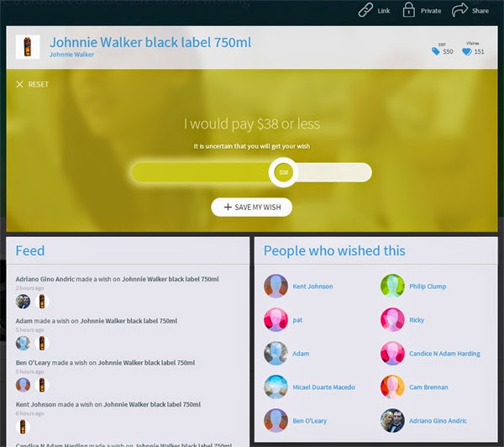Open Philip Clump profile link
This screenshot has height=447, width=504.
tap(428, 287)
